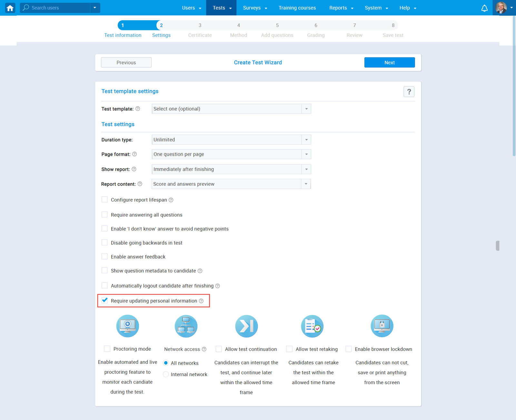Open the Reports menu
The height and width of the screenshot is (420, 516).
(341, 8)
